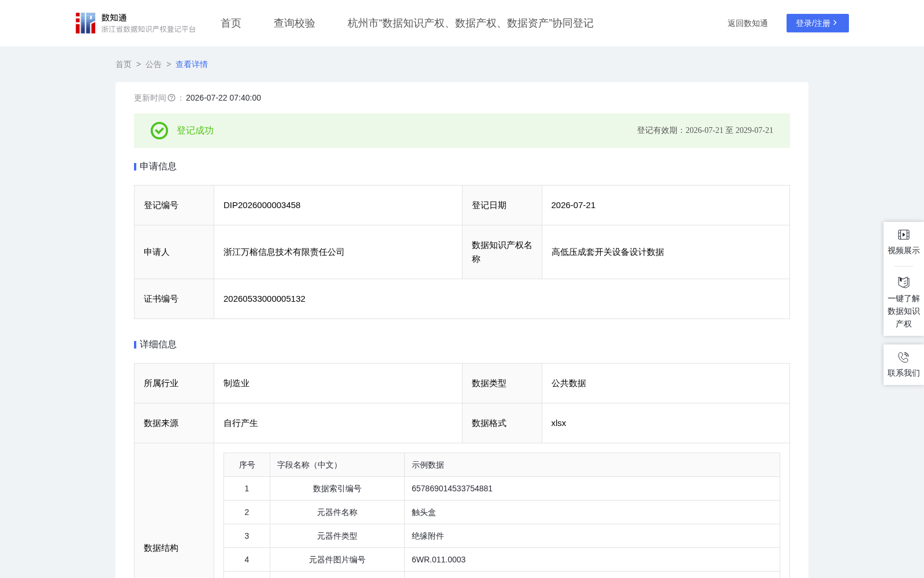This screenshot has height=578, width=924.
Task: Click the 登录/注册 button
Action: 818,23
